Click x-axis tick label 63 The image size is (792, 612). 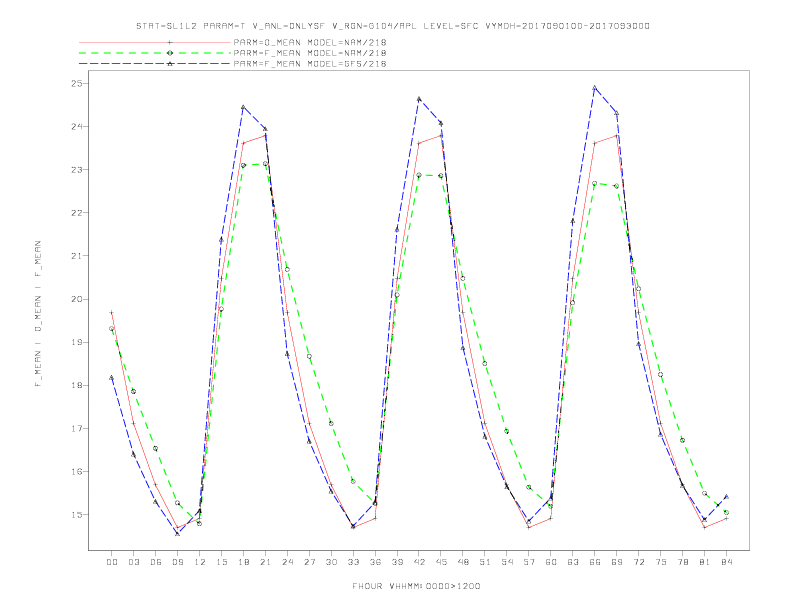[x=573, y=562]
